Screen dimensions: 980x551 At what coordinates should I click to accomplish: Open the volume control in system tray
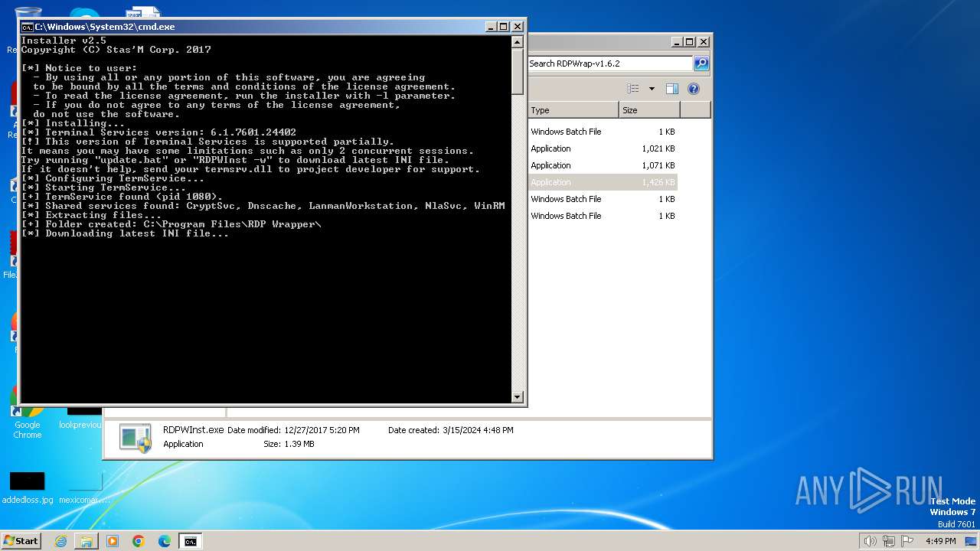[871, 541]
